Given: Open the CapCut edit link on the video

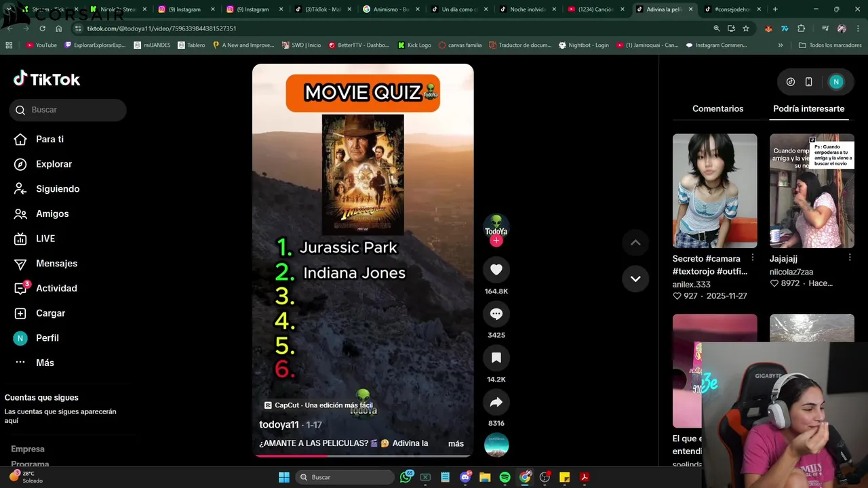Looking at the screenshot, I should [x=318, y=405].
